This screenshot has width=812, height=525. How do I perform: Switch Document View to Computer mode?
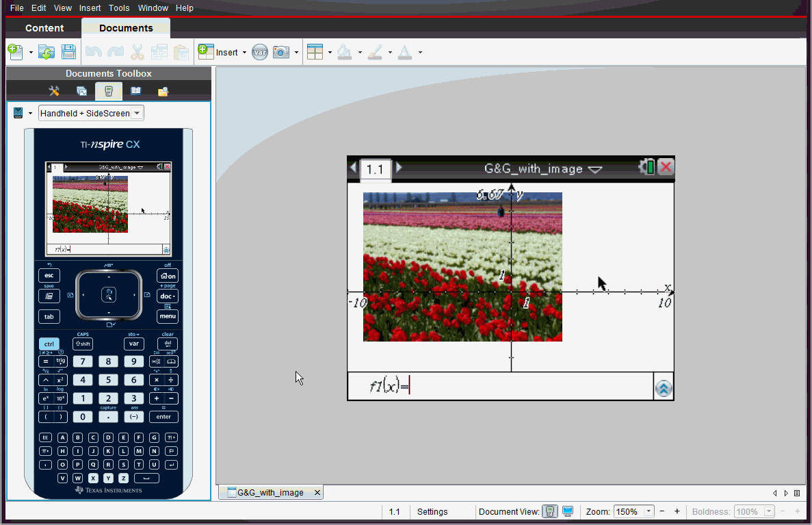coord(567,511)
